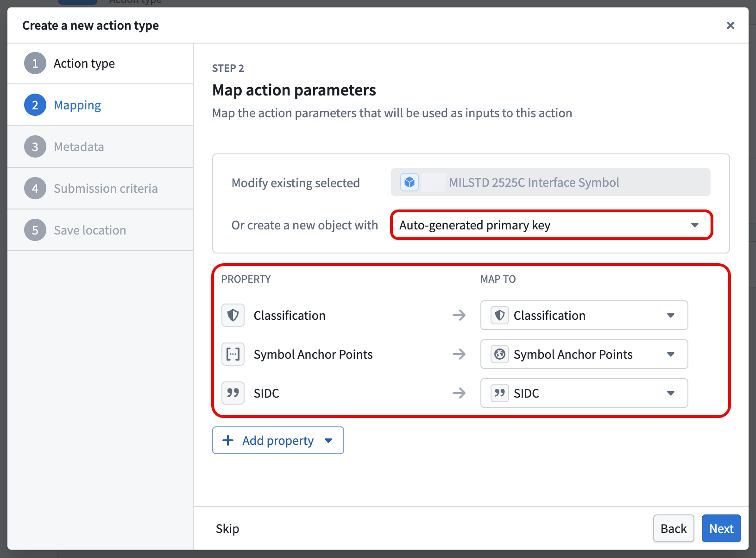The height and width of the screenshot is (558, 756).
Task: Click the Classification property name text
Action: pos(290,316)
